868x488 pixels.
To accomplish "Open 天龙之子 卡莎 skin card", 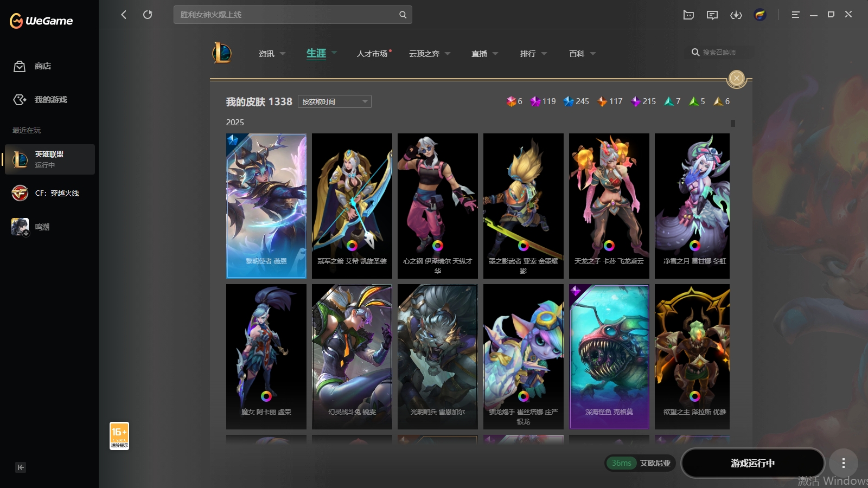I will tap(609, 206).
